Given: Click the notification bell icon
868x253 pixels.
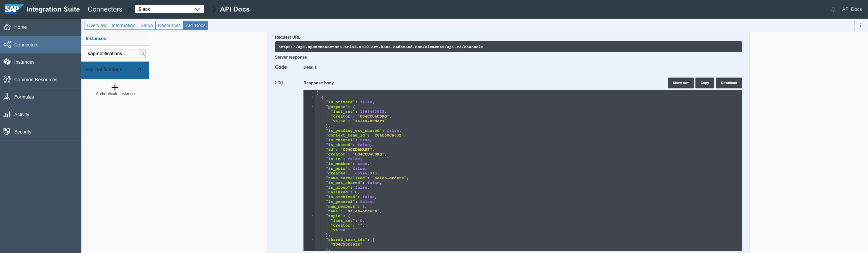Looking at the screenshot, I should pyautogui.click(x=833, y=9).
